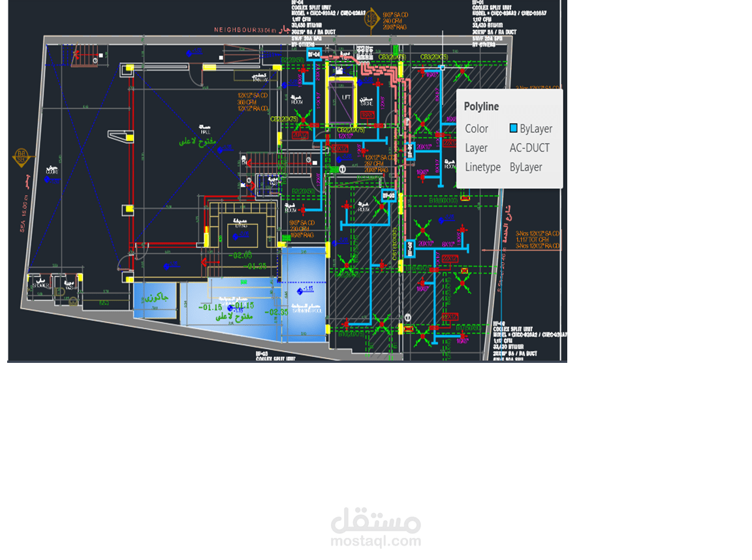Click the Polyline tooltip heading
Image resolution: width=752 pixels, height=560 pixels.
pos(481,106)
